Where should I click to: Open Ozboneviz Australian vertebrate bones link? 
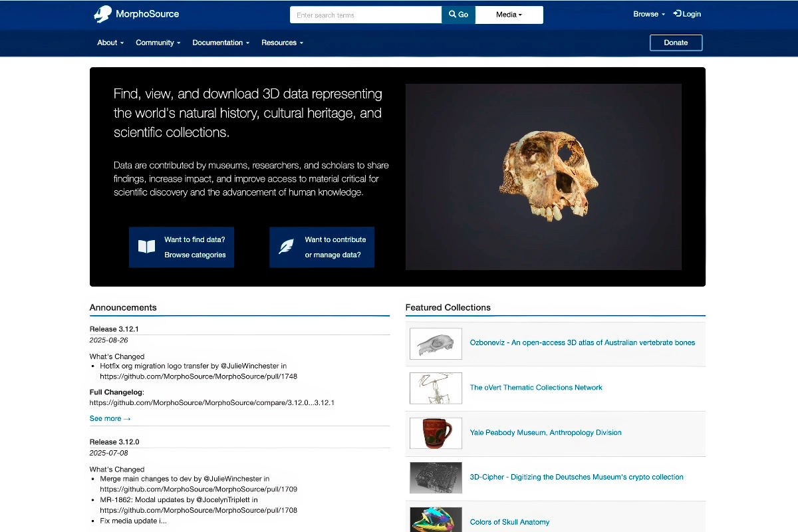[583, 343]
